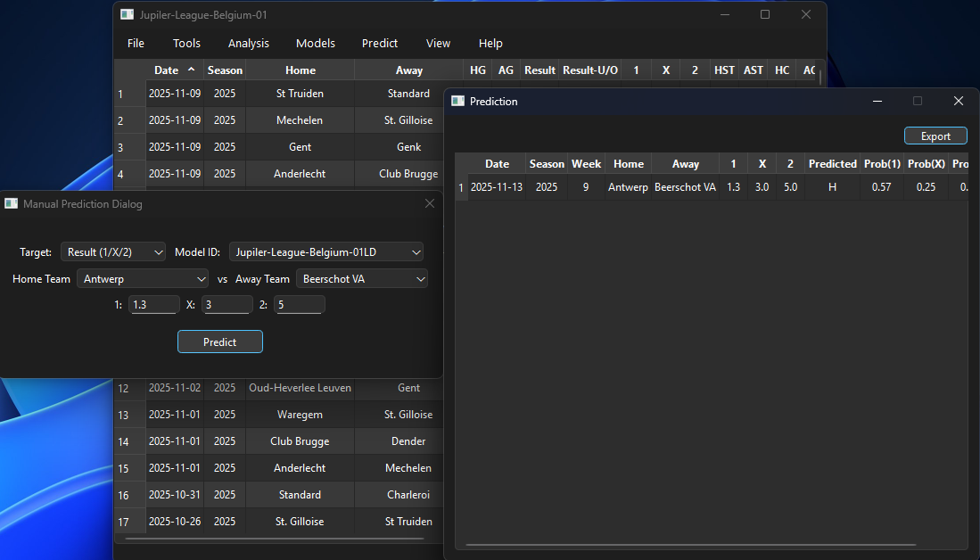The image size is (980, 560).
Task: Click Mechelen home cell in row 2
Action: pos(300,120)
